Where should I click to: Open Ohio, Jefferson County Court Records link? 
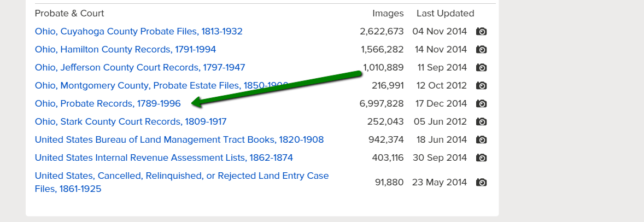[x=139, y=68]
